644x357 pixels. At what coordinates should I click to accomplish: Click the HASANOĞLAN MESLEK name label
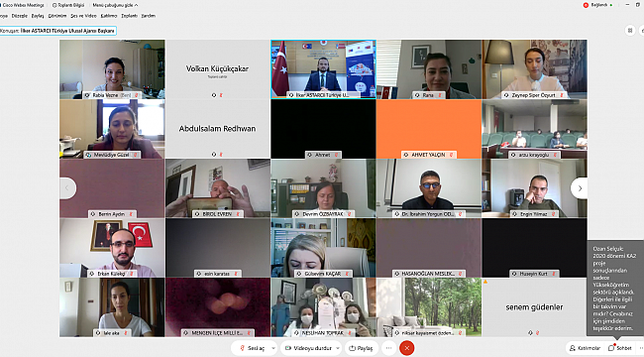428,274
